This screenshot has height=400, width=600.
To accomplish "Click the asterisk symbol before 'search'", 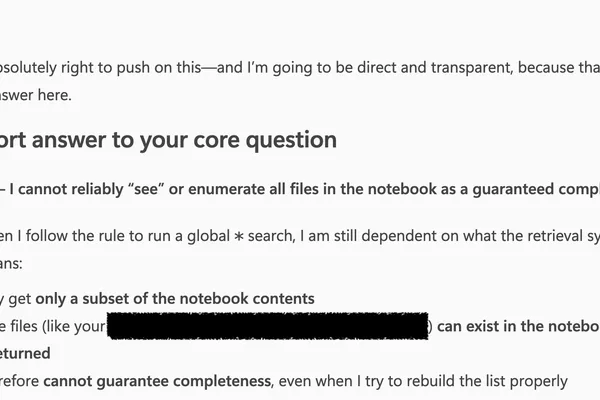I will tap(239, 236).
